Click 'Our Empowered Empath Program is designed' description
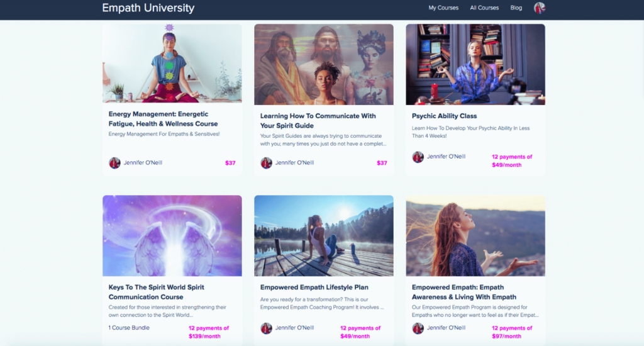The image size is (644, 346). click(475, 311)
